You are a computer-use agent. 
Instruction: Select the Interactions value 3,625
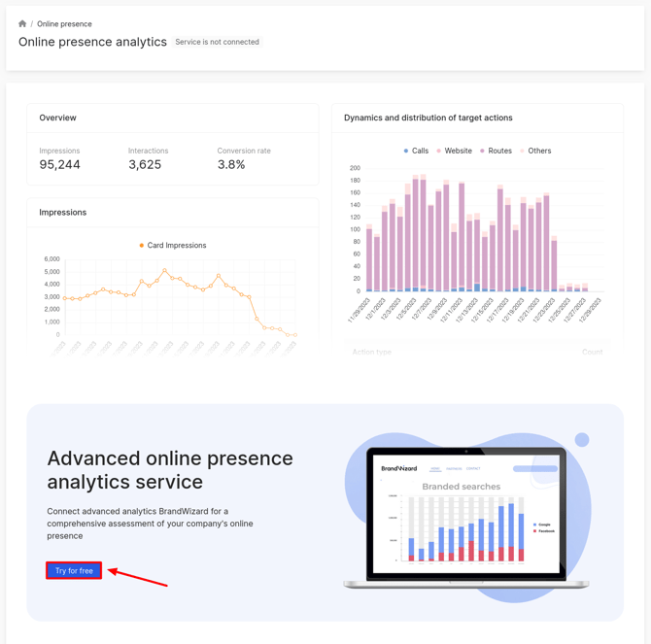(145, 165)
